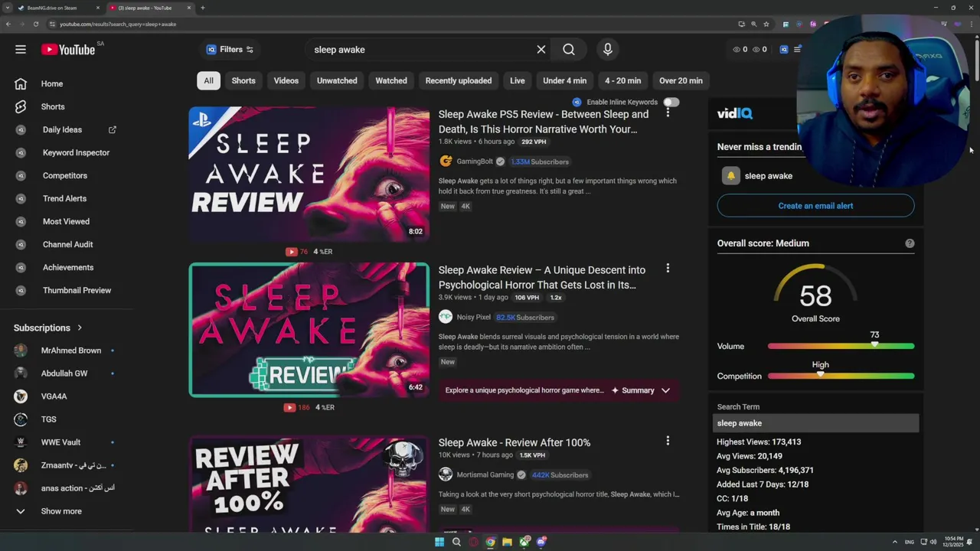
Task: Select the Live filter chip
Action: tap(518, 80)
